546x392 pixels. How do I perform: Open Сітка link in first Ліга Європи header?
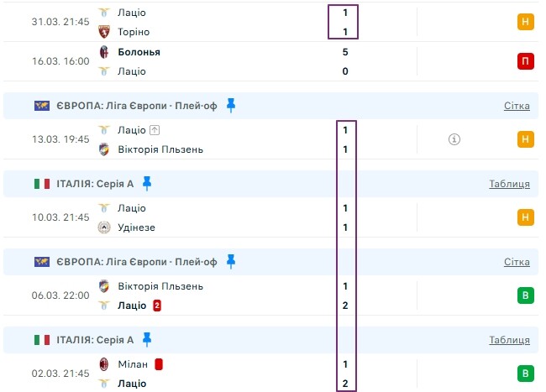(x=517, y=106)
